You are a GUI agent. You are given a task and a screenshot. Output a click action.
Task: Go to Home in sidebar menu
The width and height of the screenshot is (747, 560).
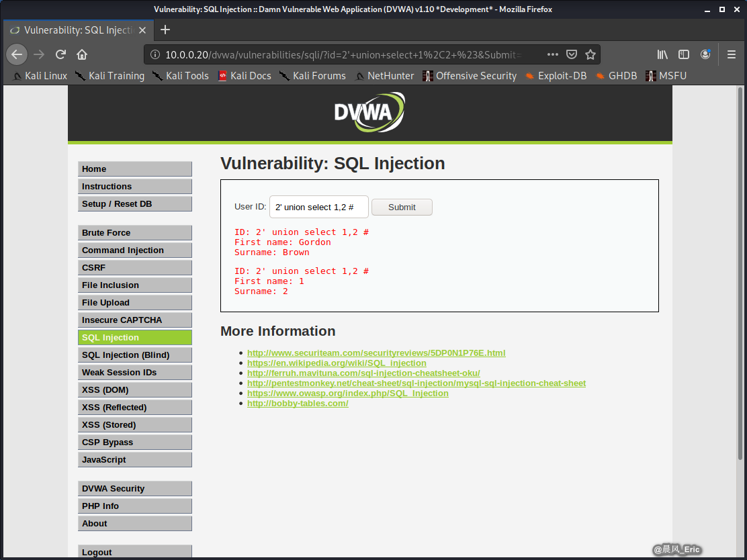pos(135,169)
